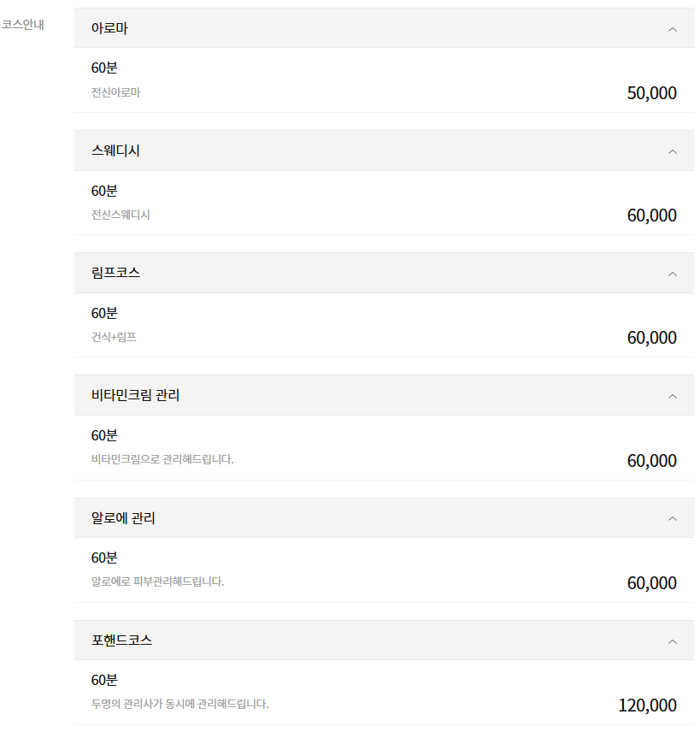Click the 코스안내 section label
The image size is (700, 732).
pyautogui.click(x=23, y=24)
